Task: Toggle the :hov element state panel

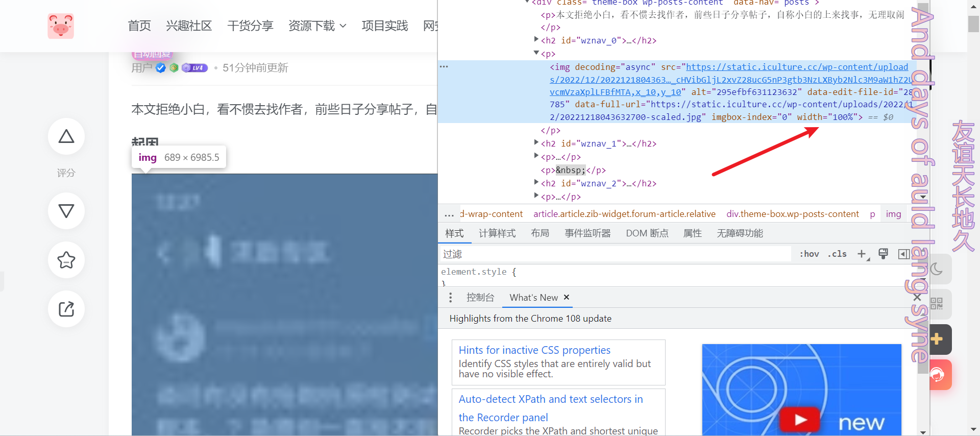Action: [x=809, y=254]
